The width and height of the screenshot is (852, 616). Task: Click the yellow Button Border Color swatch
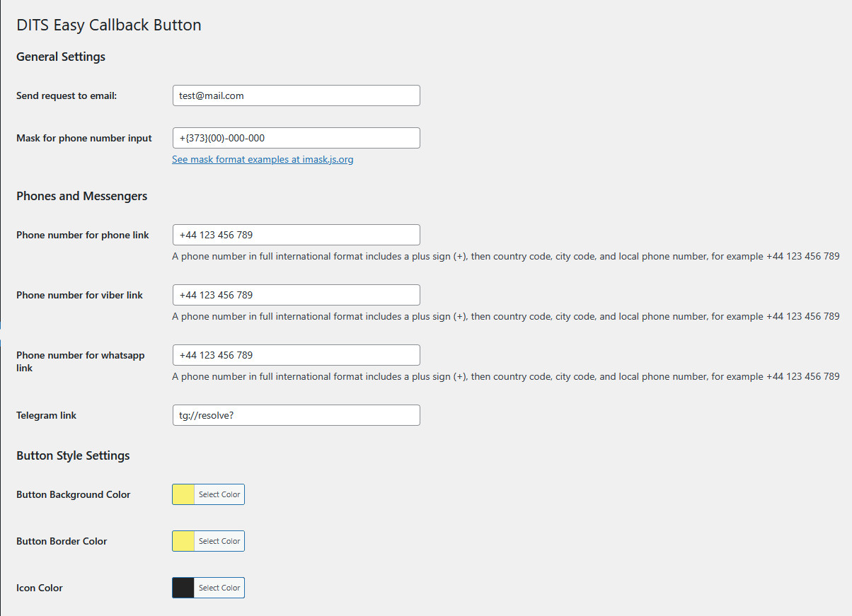pos(183,540)
